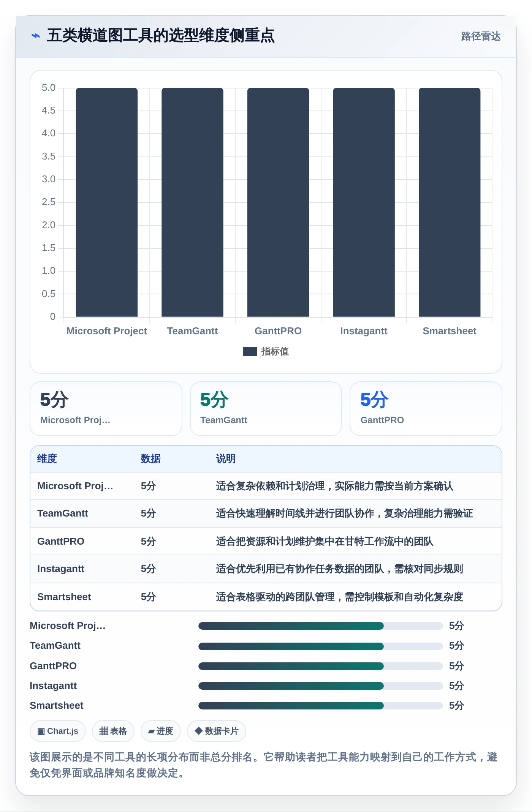
Task: Click the Smartsheet x-axis label
Action: 450,331
